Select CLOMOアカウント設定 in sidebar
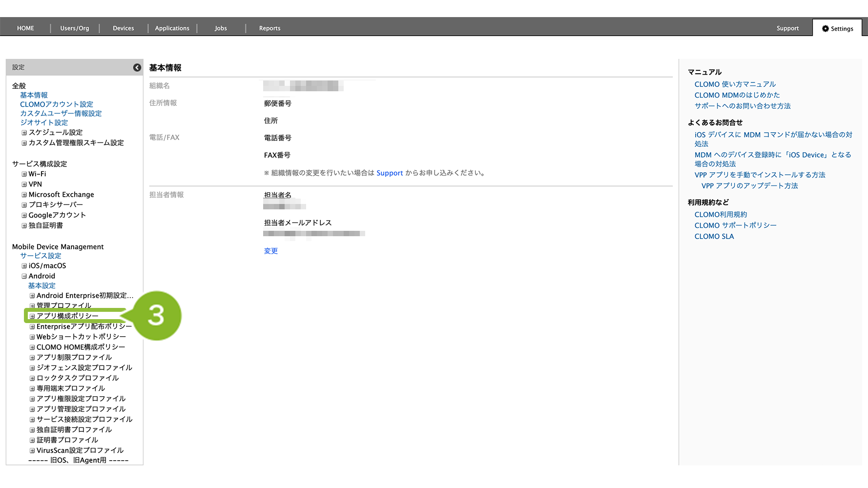Image resolution: width=868 pixels, height=488 pixels. tap(56, 104)
